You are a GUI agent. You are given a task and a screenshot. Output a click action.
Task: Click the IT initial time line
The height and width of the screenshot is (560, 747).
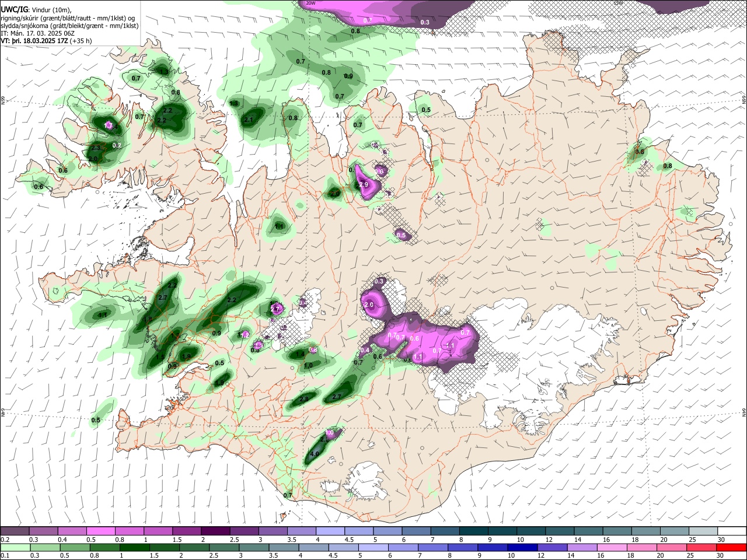coord(37,33)
